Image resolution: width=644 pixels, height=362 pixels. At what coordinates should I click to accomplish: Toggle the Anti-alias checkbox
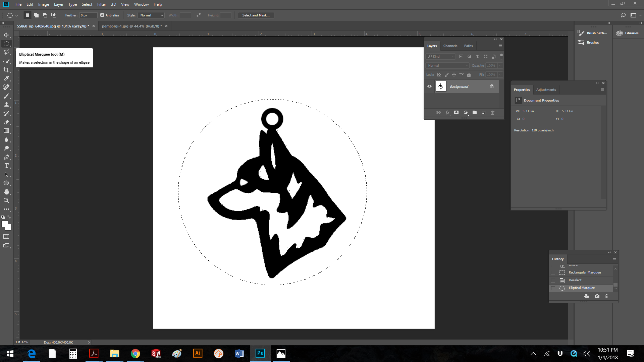click(x=102, y=15)
